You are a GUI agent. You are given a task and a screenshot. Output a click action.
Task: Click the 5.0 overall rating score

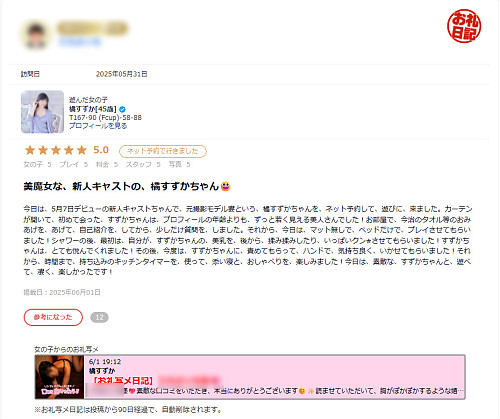pyautogui.click(x=101, y=150)
